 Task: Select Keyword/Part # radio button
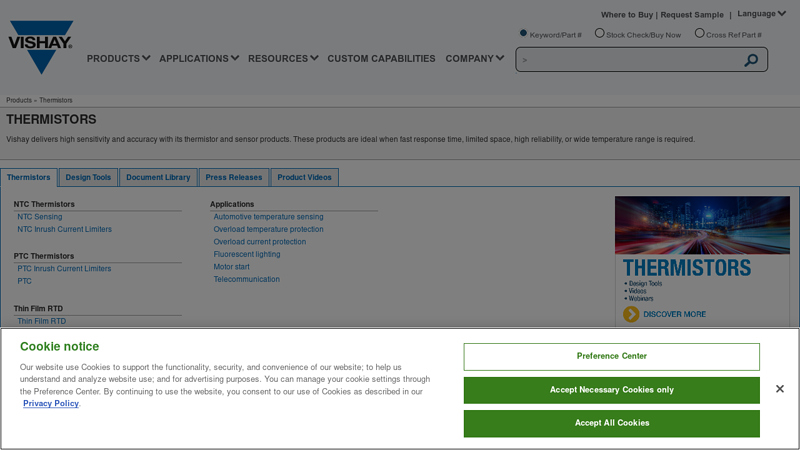(x=523, y=33)
